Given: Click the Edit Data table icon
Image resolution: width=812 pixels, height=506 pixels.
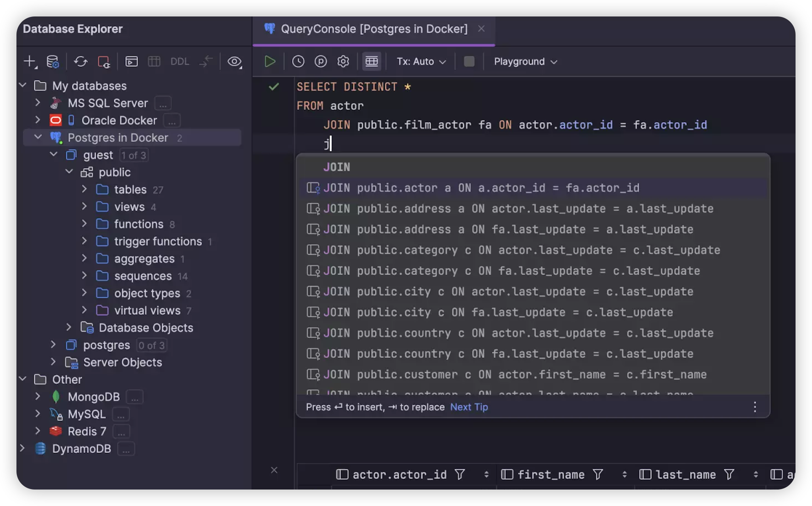Looking at the screenshot, I should [154, 61].
